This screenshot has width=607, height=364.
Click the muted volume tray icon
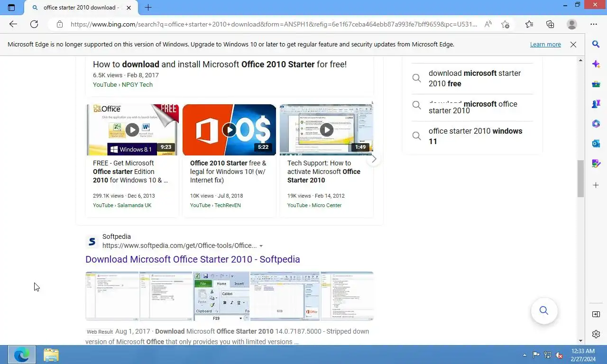click(559, 355)
